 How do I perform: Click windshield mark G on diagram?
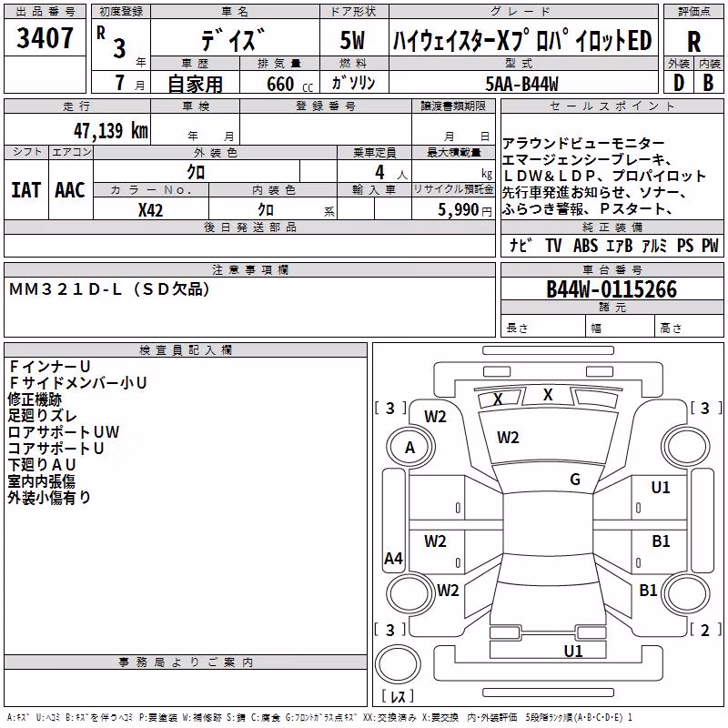[x=575, y=479]
